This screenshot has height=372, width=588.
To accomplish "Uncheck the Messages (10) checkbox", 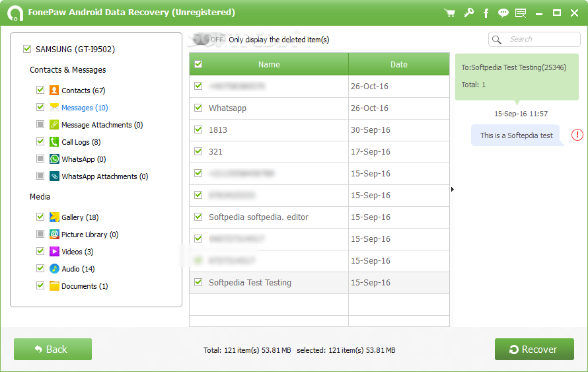I will [40, 107].
